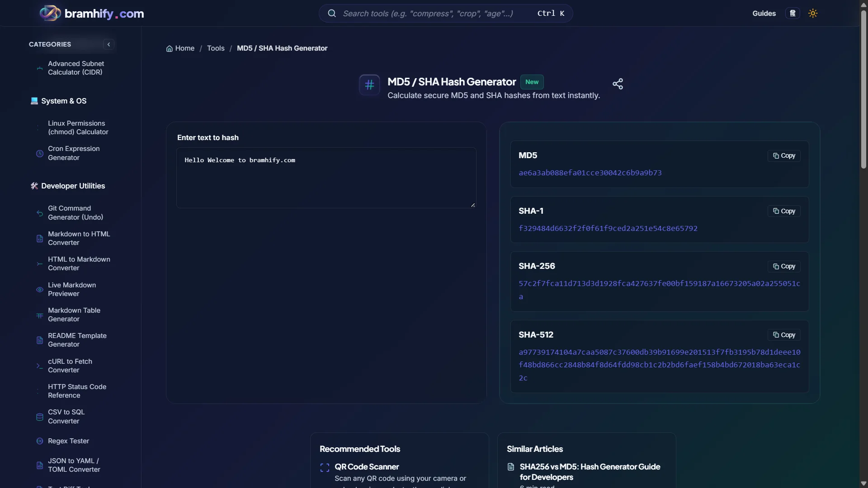Click the scrollbar down arrow
Image resolution: width=868 pixels, height=488 pixels.
click(863, 483)
